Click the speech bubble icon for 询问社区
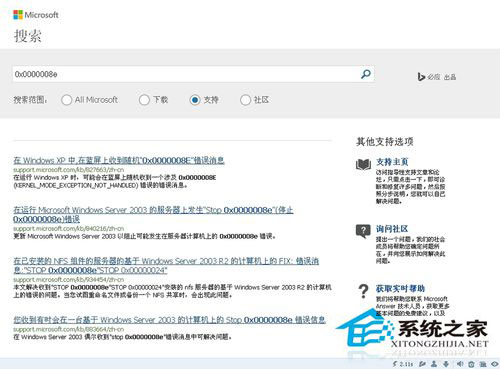The image size is (500, 369). click(363, 231)
